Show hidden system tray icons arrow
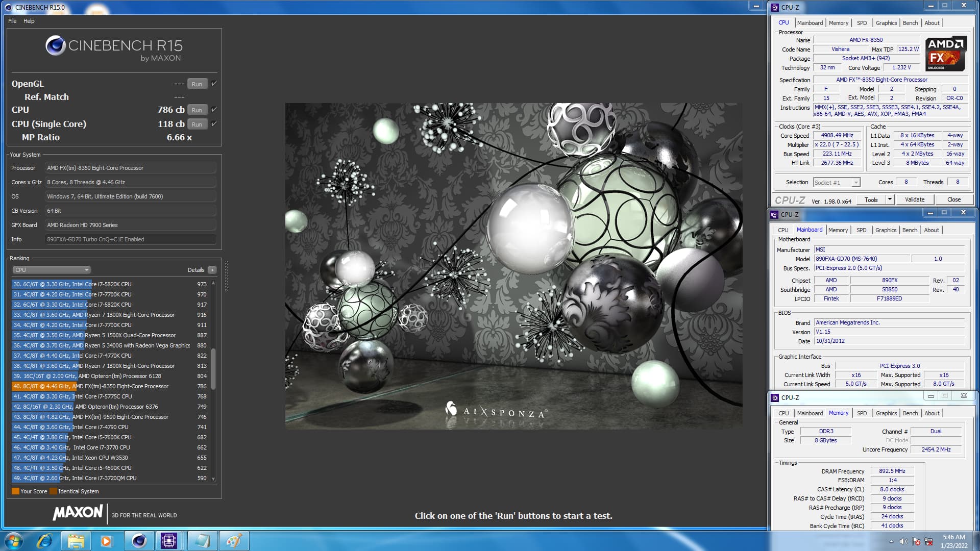 point(891,541)
